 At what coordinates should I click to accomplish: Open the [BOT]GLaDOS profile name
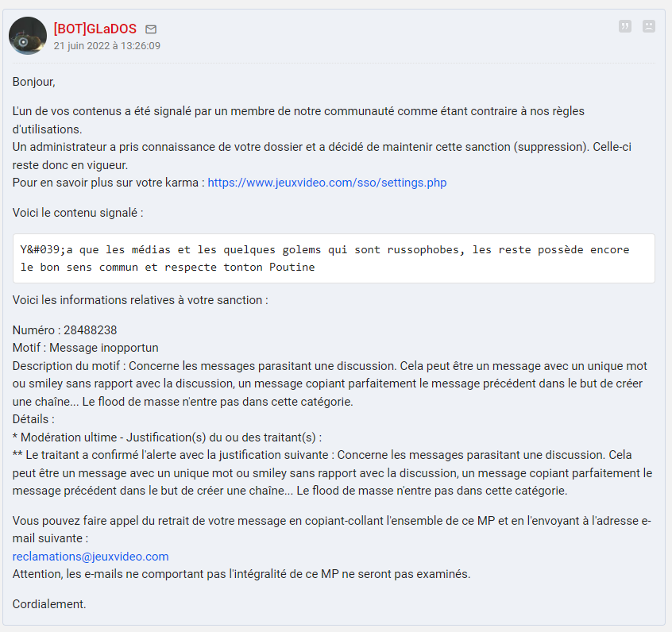pos(95,29)
